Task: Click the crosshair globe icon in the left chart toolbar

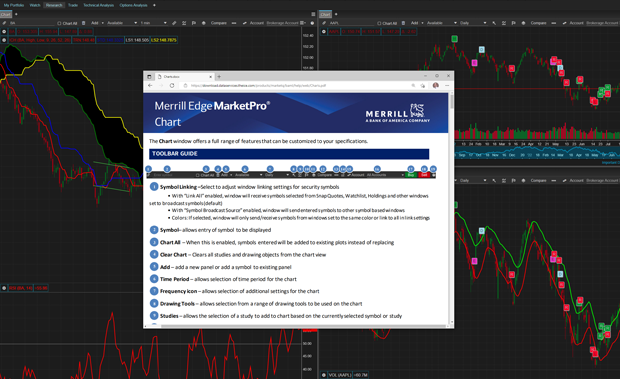Action: click(x=204, y=23)
